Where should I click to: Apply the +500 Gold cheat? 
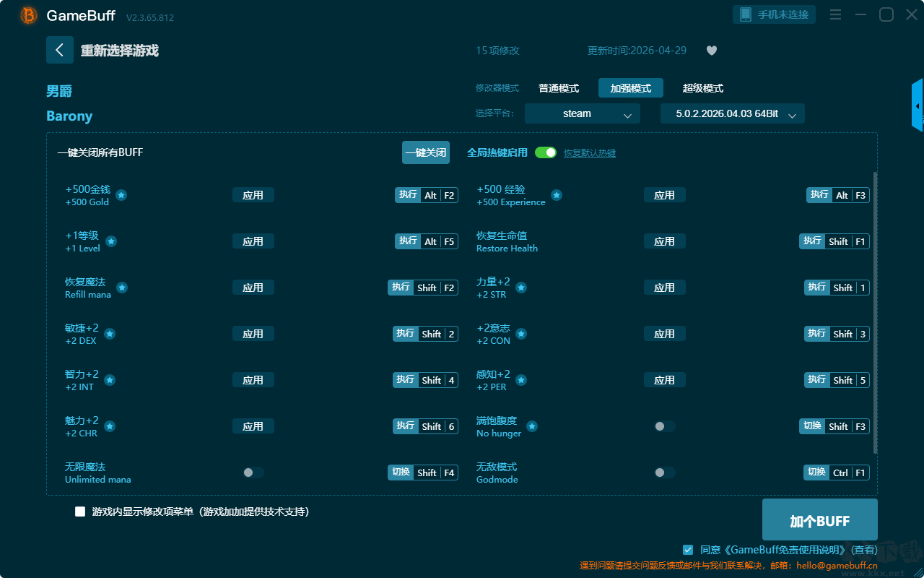pos(253,195)
